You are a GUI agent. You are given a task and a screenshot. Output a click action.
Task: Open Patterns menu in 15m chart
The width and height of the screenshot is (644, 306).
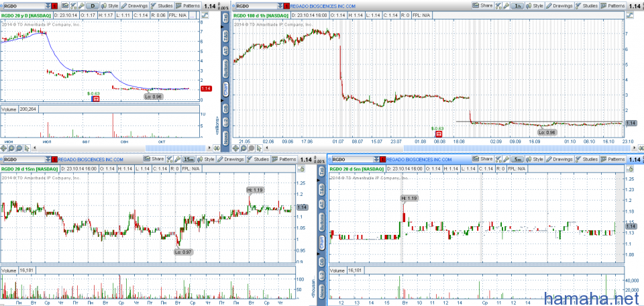click(x=284, y=159)
